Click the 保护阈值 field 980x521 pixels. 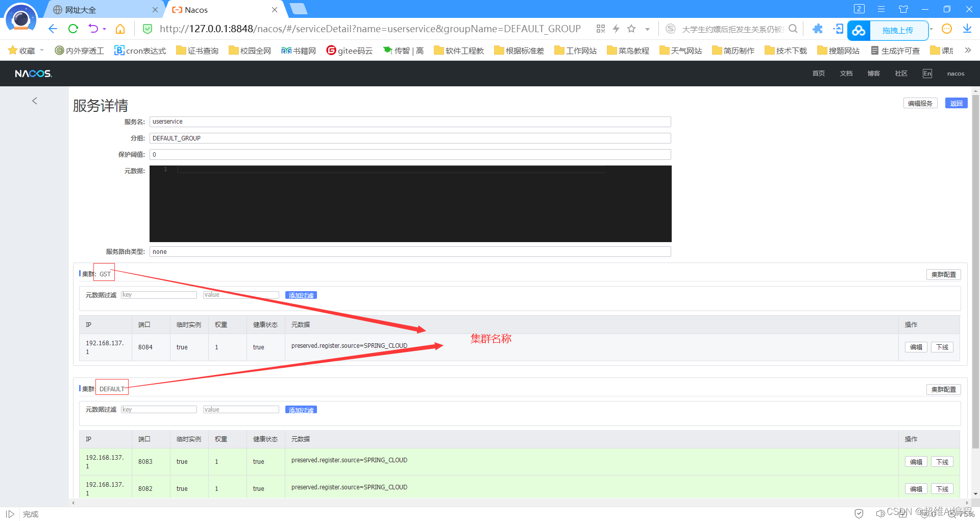coord(410,154)
